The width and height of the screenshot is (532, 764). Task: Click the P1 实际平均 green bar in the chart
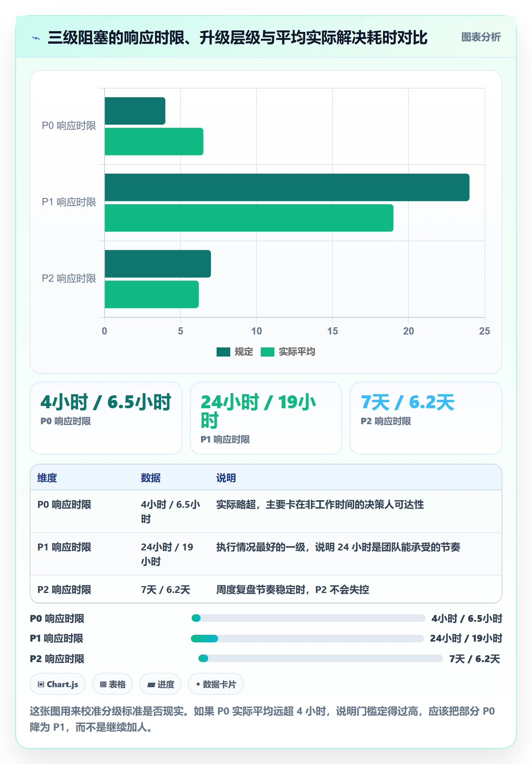(x=249, y=218)
